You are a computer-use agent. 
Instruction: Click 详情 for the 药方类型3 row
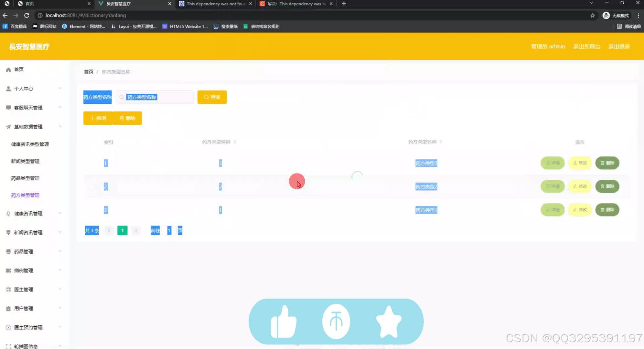point(553,163)
